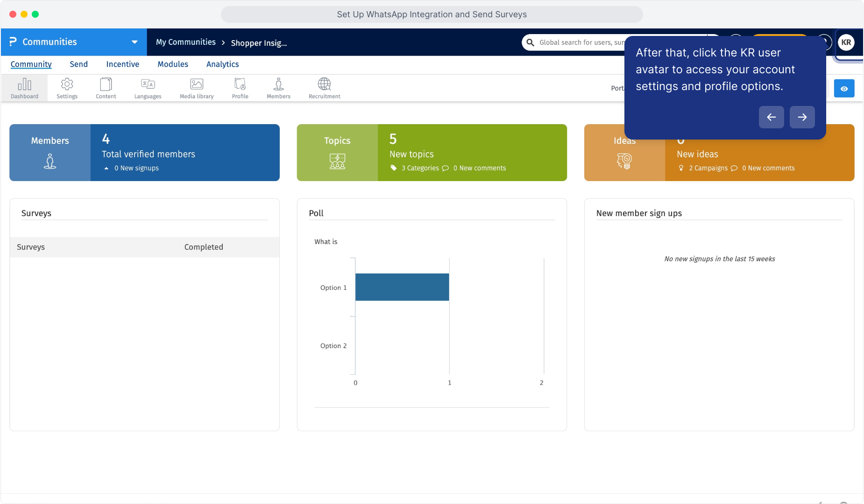Viewport: 864px width, 504px height.
Task: Click the Topics card discussion icon
Action: [337, 161]
